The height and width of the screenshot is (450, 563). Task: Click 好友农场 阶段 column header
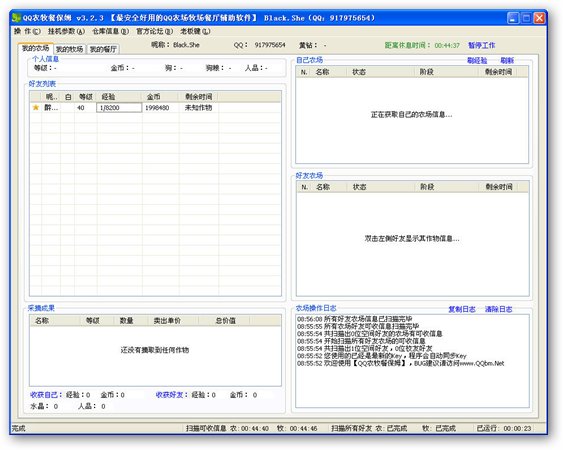[447, 187]
